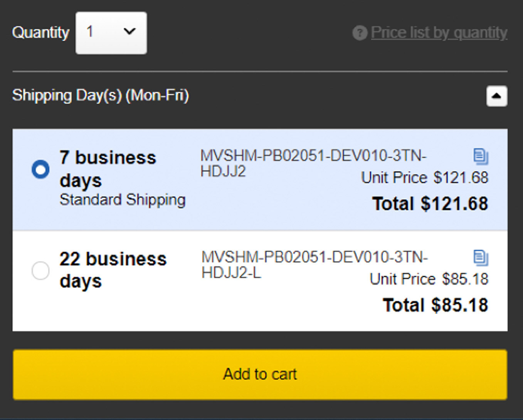Click the "7 business days" label
This screenshot has width=523, height=420.
click(x=108, y=169)
